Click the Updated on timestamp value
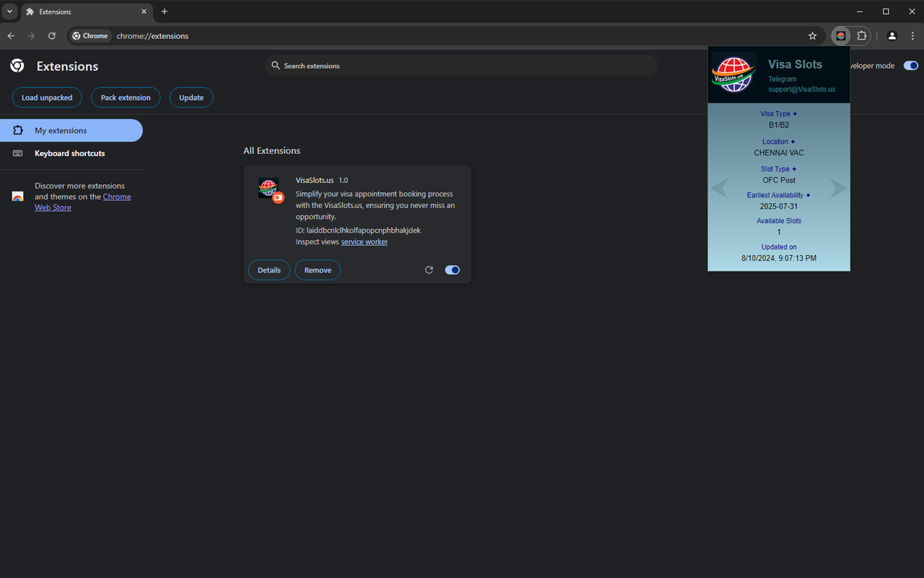924x578 pixels. [x=779, y=258]
